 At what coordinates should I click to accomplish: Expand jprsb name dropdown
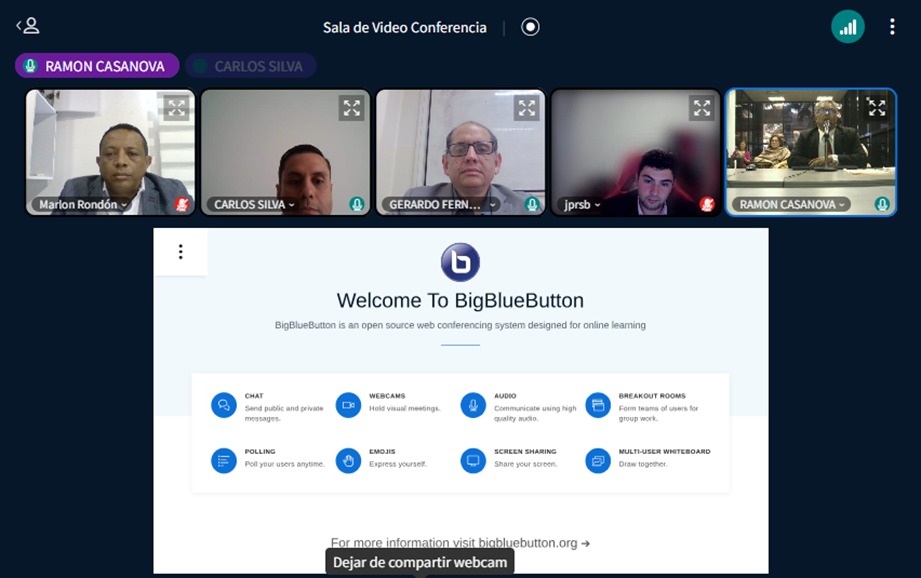click(x=581, y=204)
